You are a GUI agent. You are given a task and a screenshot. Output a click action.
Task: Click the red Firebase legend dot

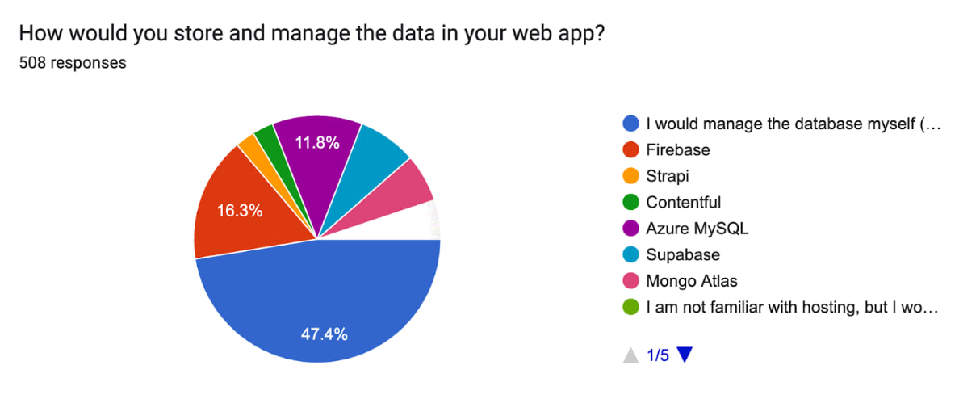(631, 149)
